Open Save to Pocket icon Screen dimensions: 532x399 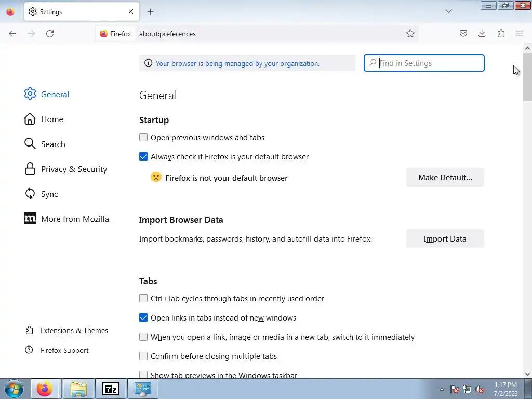point(463,33)
